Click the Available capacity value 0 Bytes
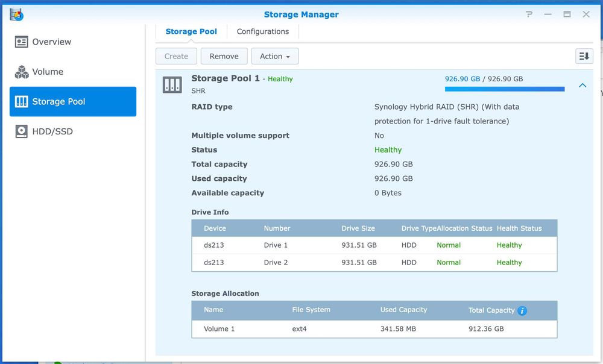Viewport: 603px width, 364px height. tap(388, 193)
